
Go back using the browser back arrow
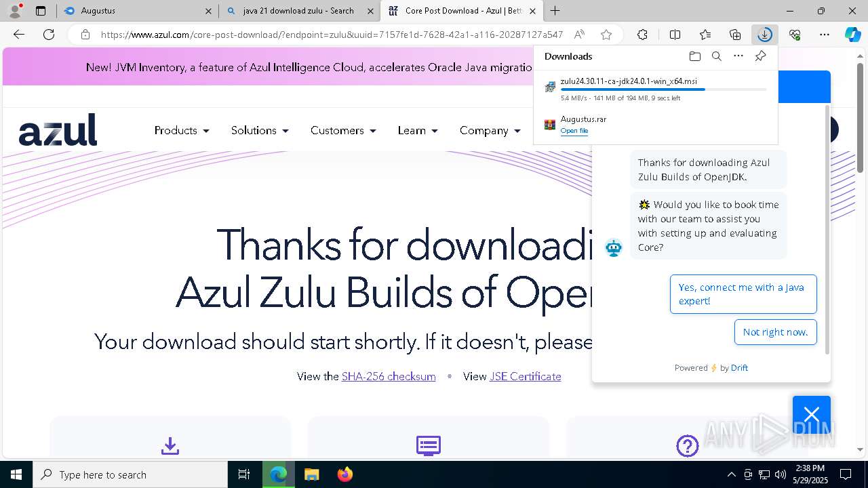(x=19, y=35)
